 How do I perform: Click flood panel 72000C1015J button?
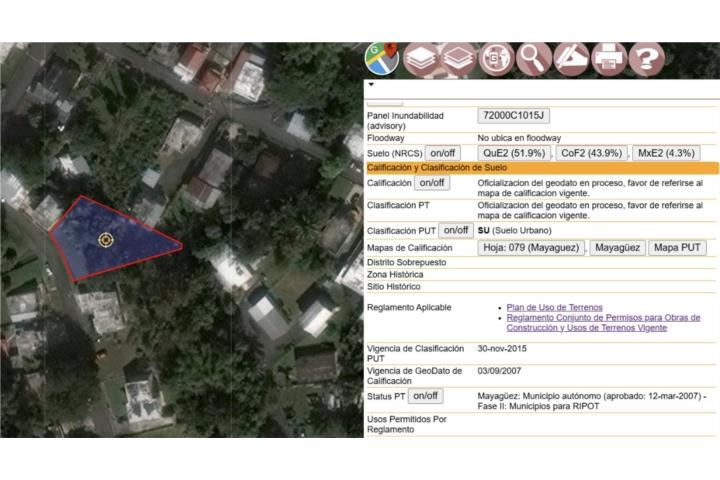point(513,116)
